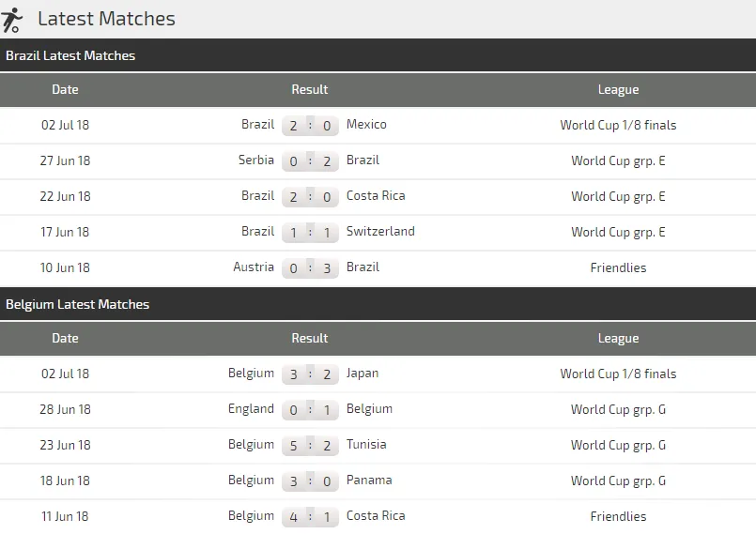Open the Belgium 5:2 Tunisia score
The image size is (756, 534).
click(310, 445)
